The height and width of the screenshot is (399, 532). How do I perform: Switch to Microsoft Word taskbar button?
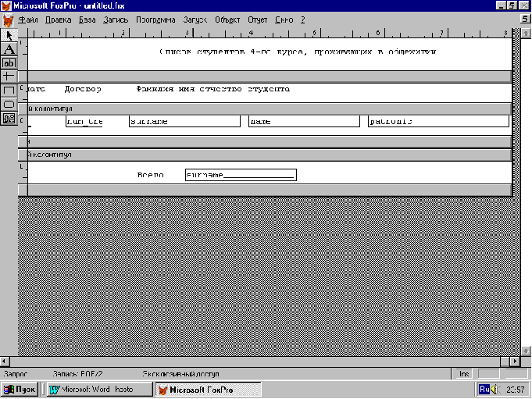point(99,390)
